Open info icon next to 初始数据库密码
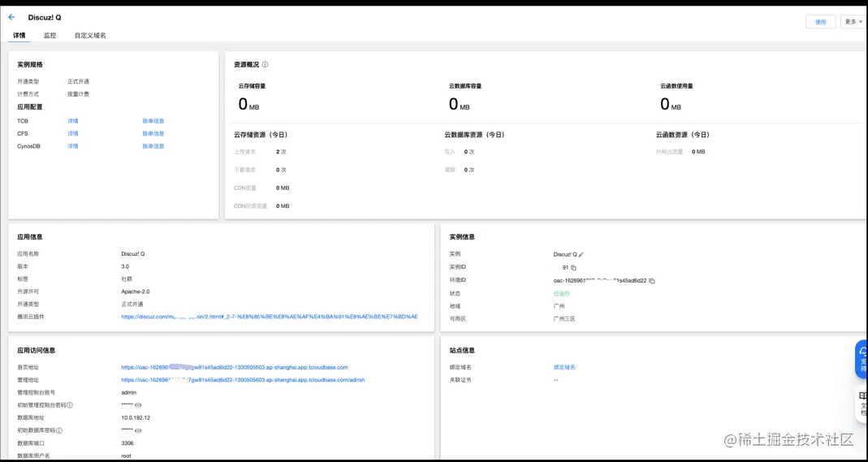Screen dimensions: 868x462 [59, 430]
